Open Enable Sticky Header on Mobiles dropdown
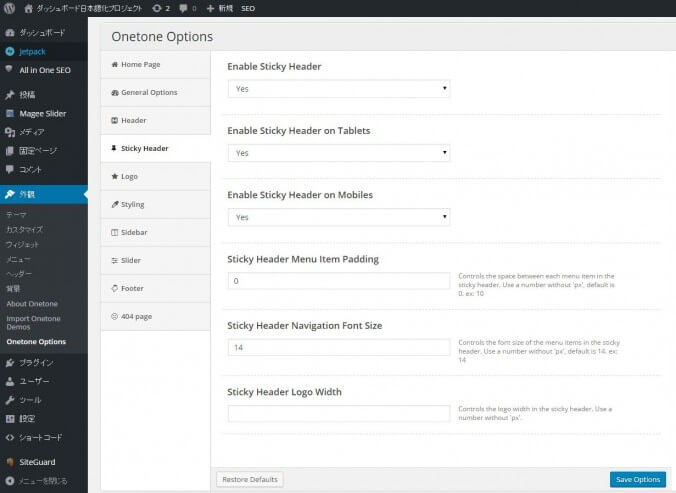 point(338,217)
